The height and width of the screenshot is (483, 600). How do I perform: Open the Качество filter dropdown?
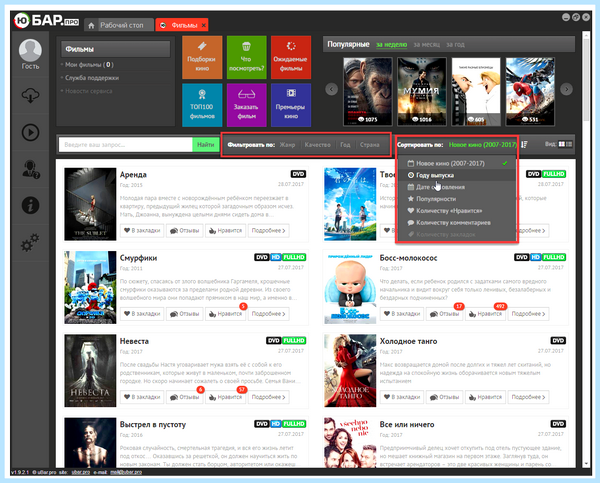pyautogui.click(x=318, y=145)
